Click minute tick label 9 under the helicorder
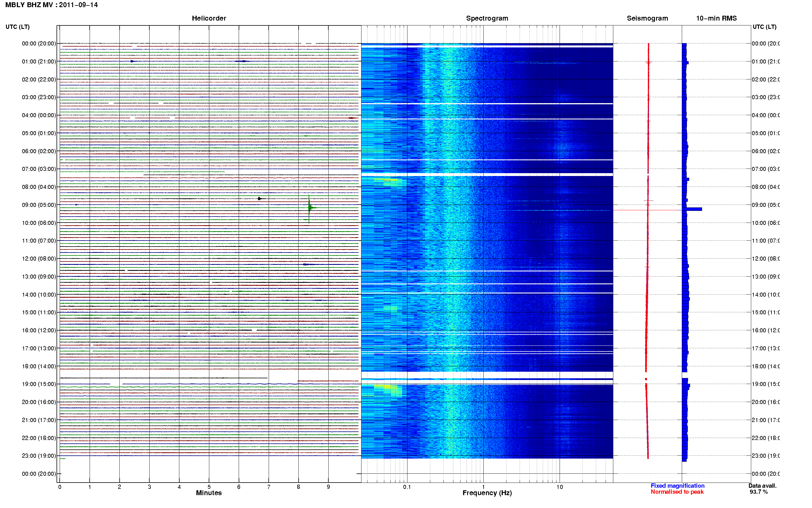 pos(328,487)
